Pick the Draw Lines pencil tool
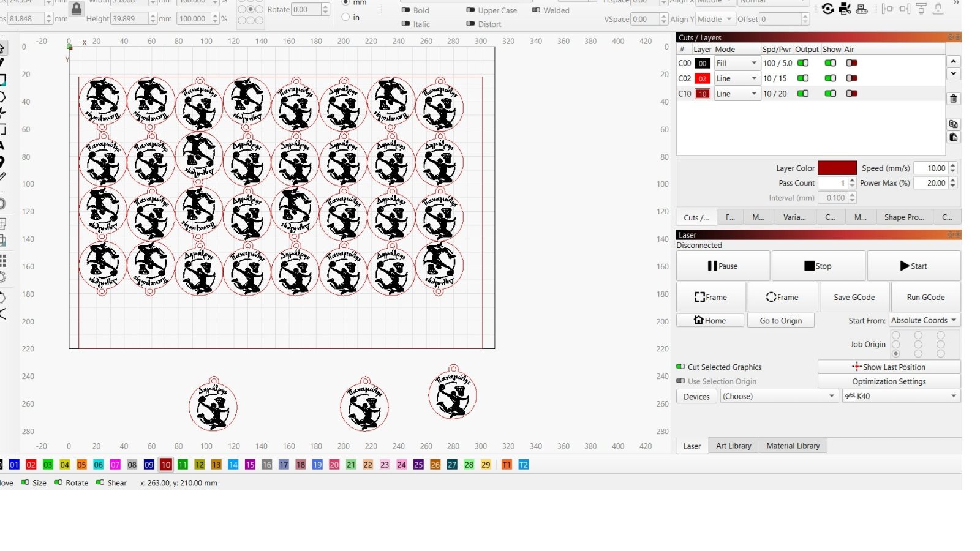Screen dimensions: 980x551 pyautogui.click(x=2, y=63)
